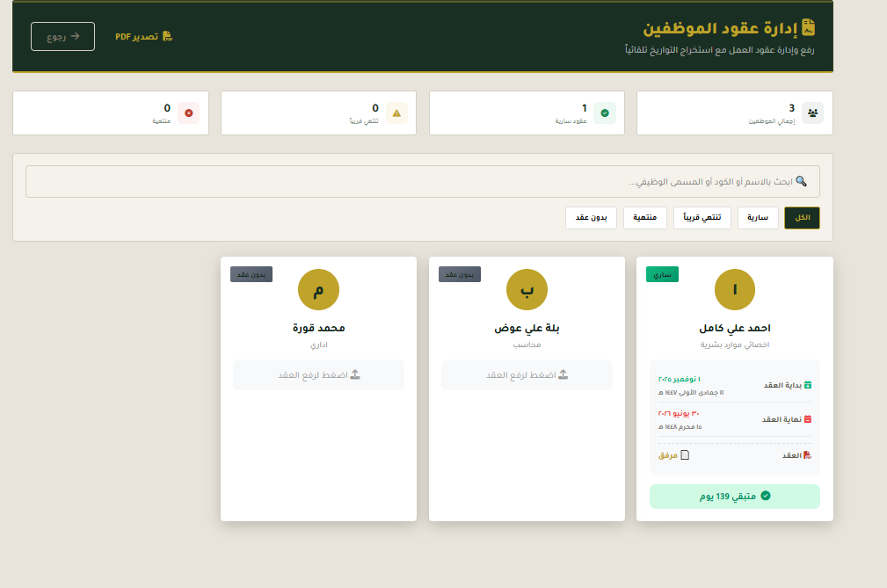This screenshot has width=887, height=588.
Task: Click the red X icon on منتهية card
Action: (x=188, y=112)
